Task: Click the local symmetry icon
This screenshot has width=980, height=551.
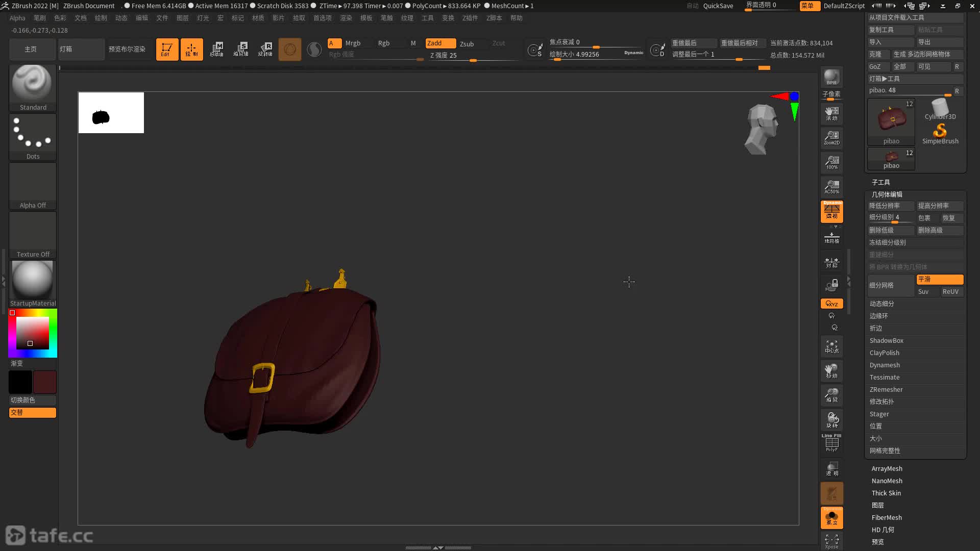Action: coord(831,262)
